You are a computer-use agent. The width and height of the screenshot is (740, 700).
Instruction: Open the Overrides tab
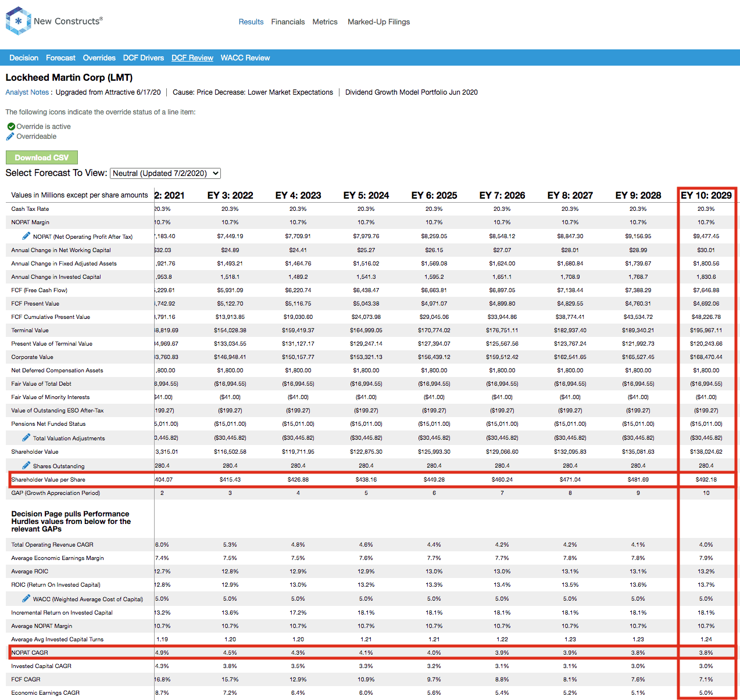(x=99, y=58)
